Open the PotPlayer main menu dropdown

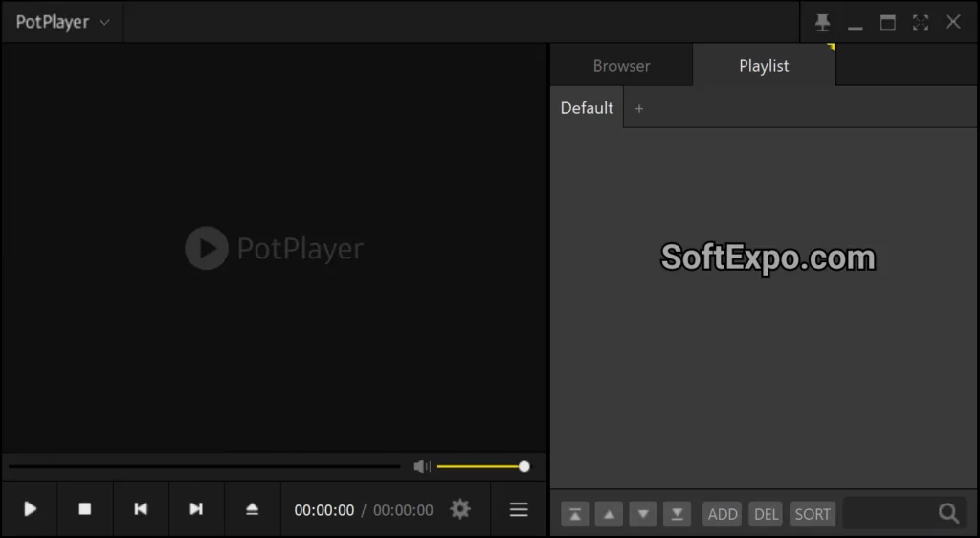point(62,22)
